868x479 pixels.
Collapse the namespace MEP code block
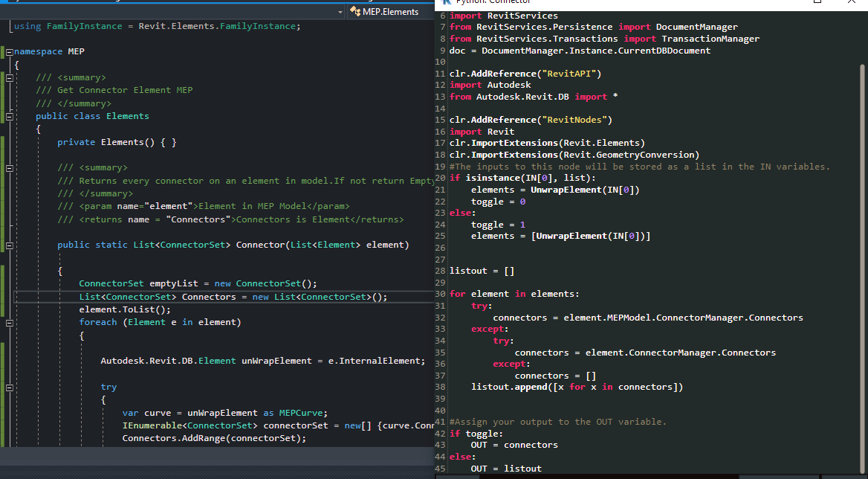pos(10,51)
